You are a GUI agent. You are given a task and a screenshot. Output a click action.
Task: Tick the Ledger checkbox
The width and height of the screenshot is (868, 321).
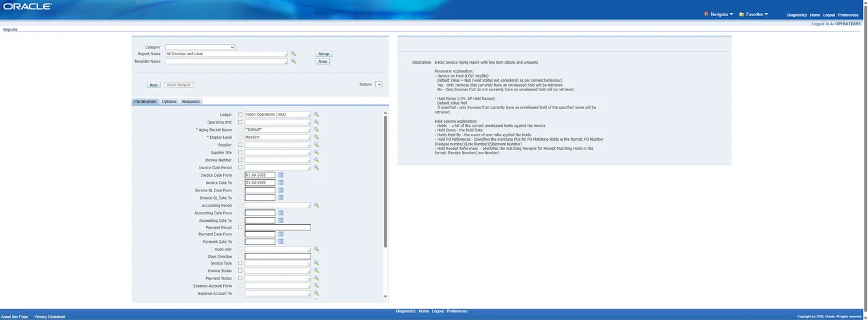coord(240,115)
